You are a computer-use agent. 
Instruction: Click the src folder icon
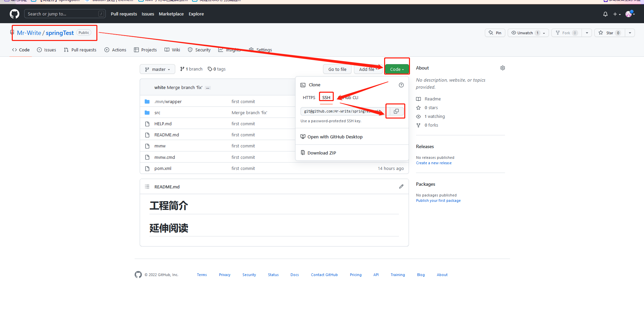point(147,113)
